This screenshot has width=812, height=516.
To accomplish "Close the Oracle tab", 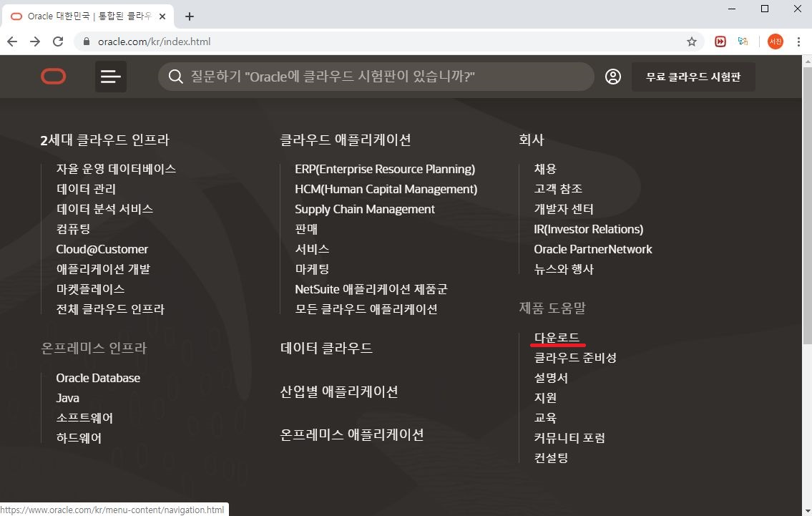I will tap(162, 16).
